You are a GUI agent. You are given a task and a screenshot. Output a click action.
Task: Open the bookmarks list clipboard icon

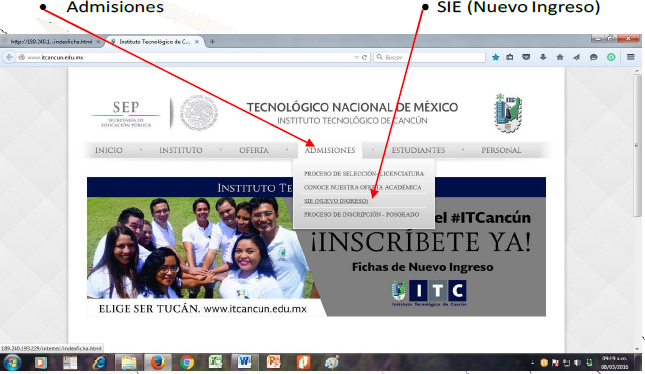[510, 57]
